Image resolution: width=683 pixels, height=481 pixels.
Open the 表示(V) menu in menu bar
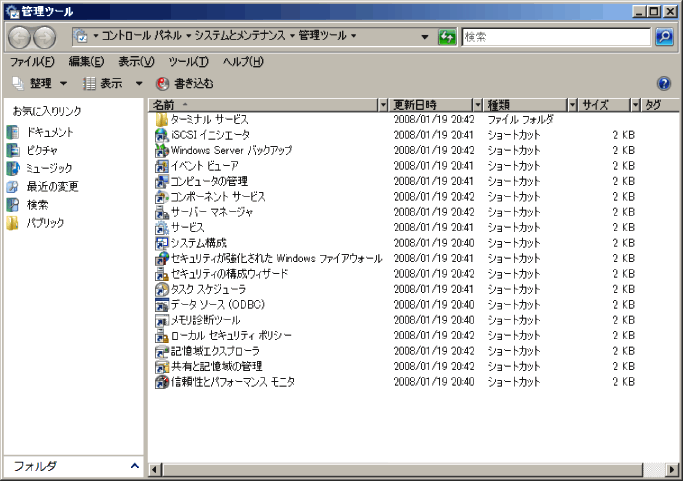[136, 61]
